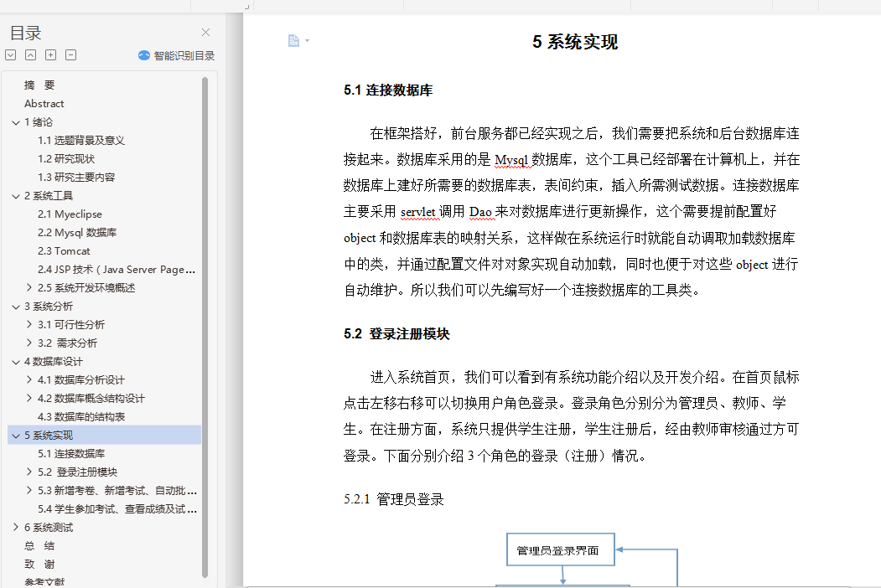Image resolution: width=881 pixels, height=588 pixels.
Task: Click the 管理员登录界面 flowchart box
Action: pyautogui.click(x=561, y=549)
